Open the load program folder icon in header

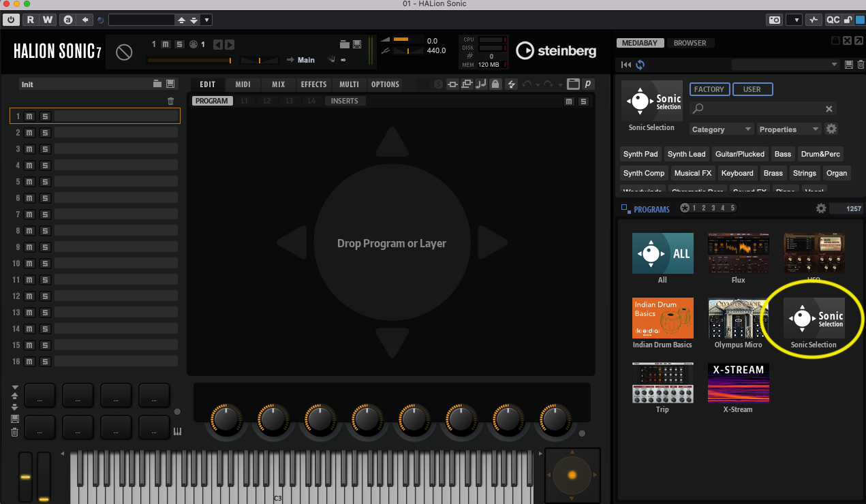pos(345,44)
